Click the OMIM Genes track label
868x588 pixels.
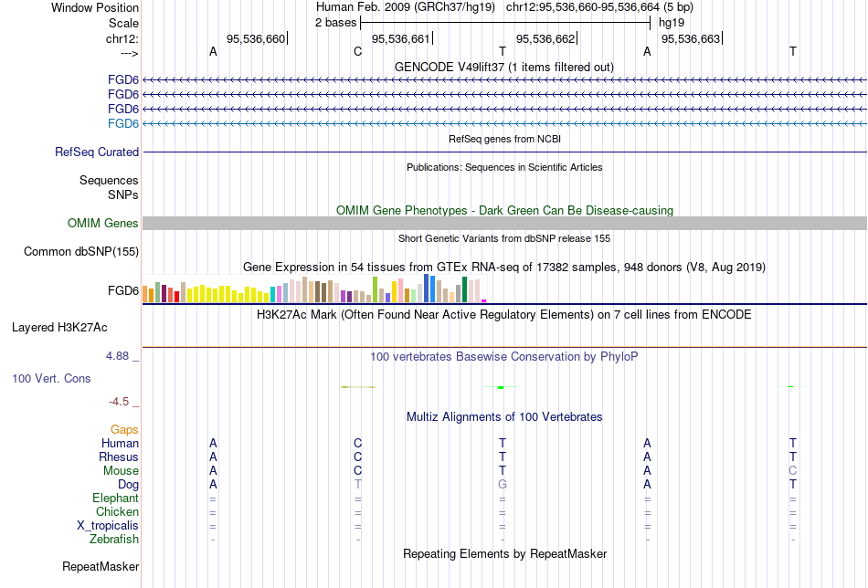click(x=103, y=223)
